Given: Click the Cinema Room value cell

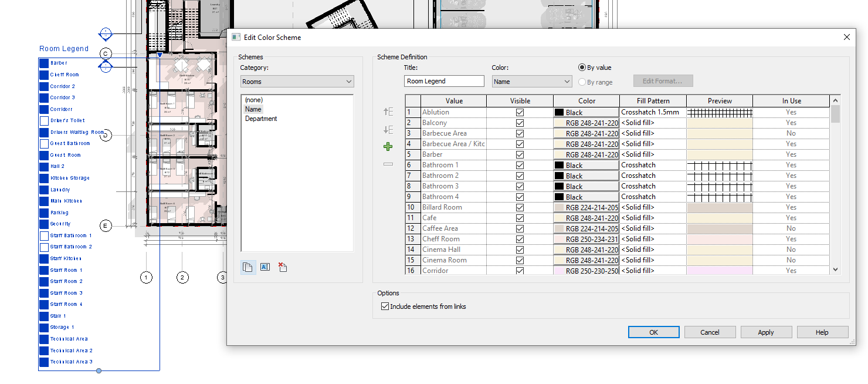Looking at the screenshot, I should (454, 260).
